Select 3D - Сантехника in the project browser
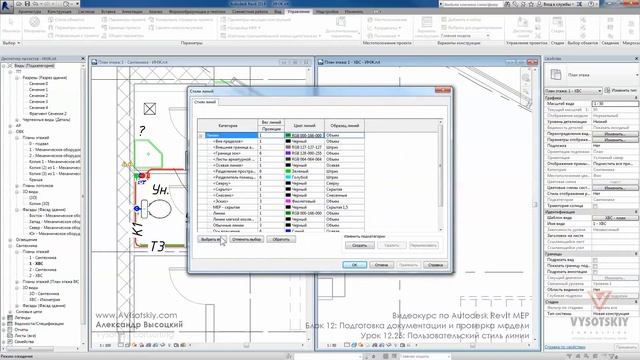Screen dimensions: 640x360 coord(44,293)
